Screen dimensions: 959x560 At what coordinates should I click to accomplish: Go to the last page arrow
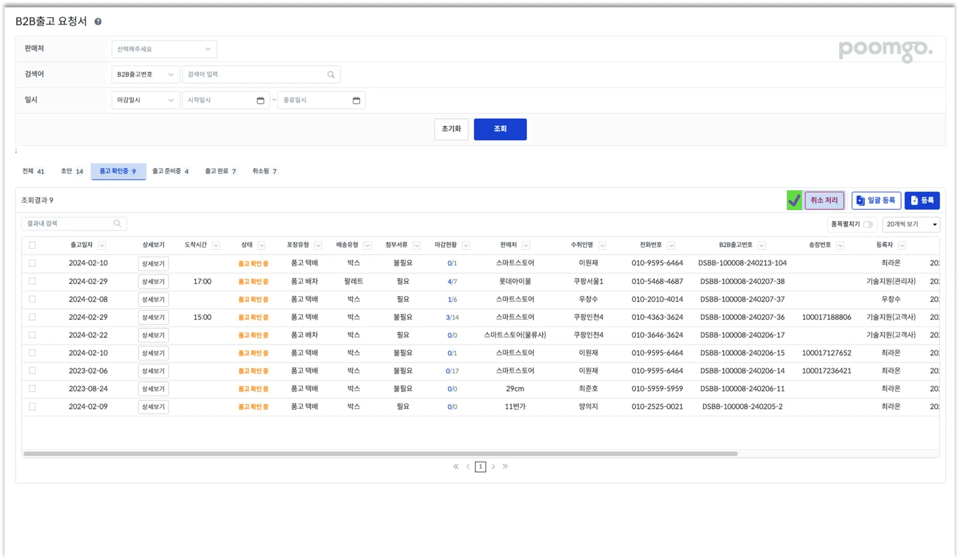point(505,466)
